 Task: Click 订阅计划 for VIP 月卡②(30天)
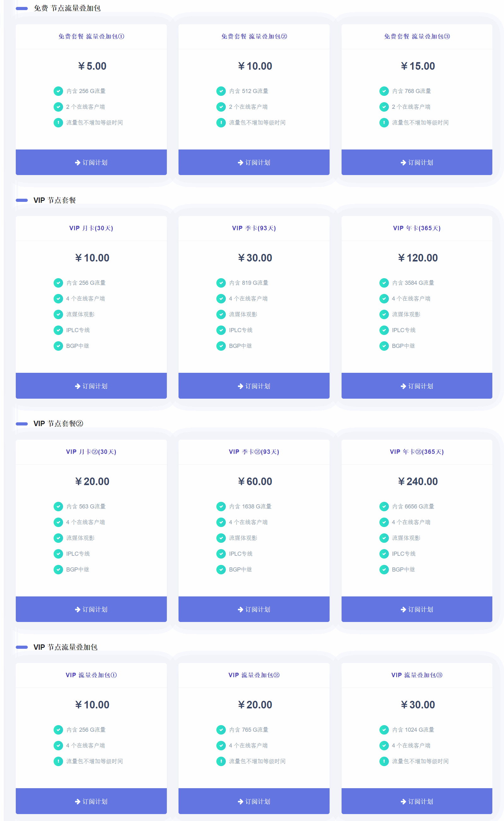click(x=91, y=609)
